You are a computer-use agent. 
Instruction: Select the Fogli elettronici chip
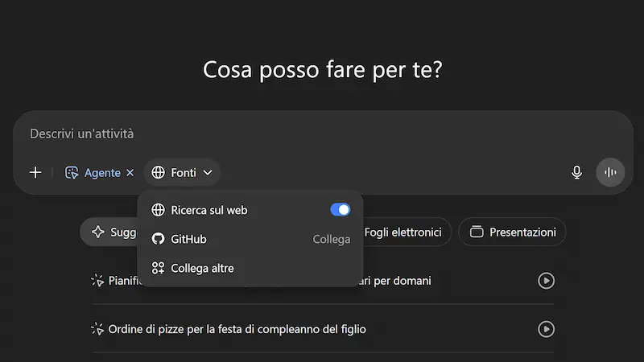pos(402,232)
